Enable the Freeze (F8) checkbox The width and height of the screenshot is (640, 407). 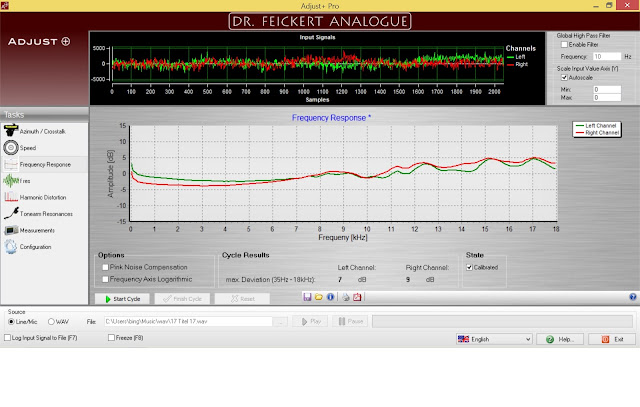111,338
